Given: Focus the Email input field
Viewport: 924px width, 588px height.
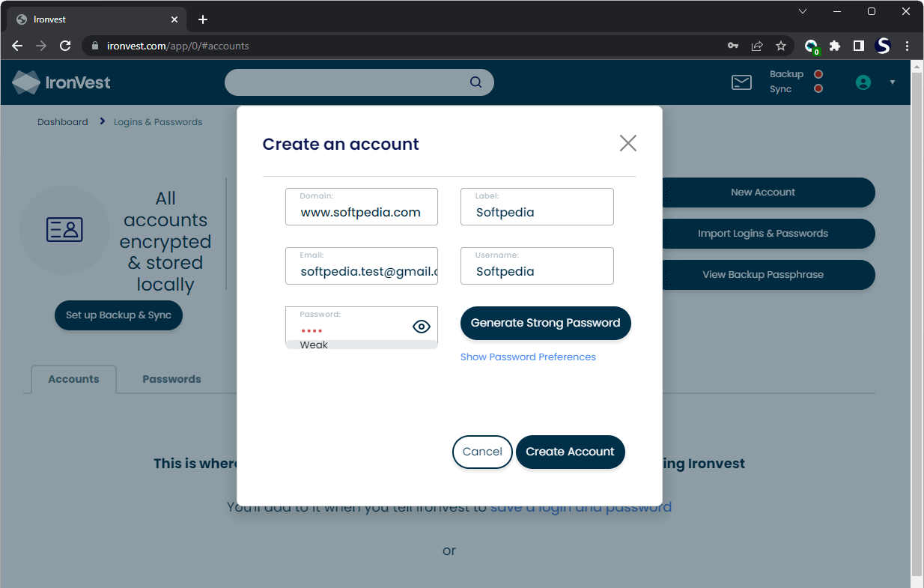Looking at the screenshot, I should (x=362, y=266).
